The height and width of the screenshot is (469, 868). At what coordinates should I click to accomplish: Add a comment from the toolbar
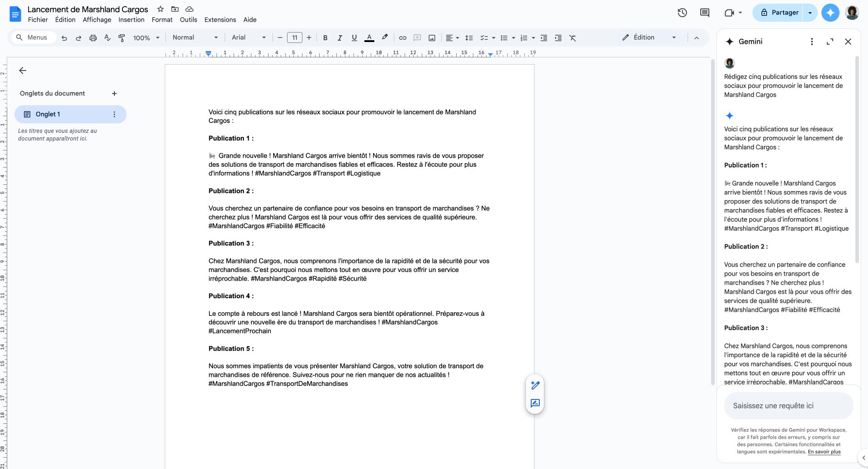click(417, 38)
